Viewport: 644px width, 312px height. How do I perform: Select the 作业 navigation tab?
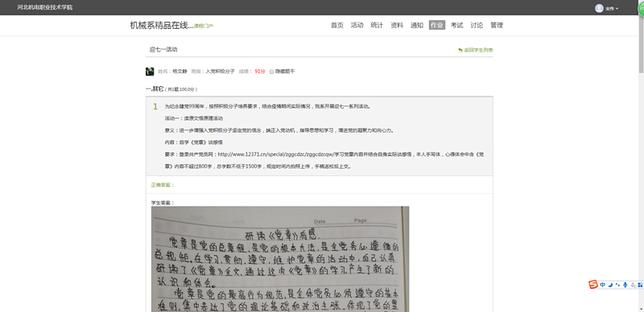(x=437, y=25)
